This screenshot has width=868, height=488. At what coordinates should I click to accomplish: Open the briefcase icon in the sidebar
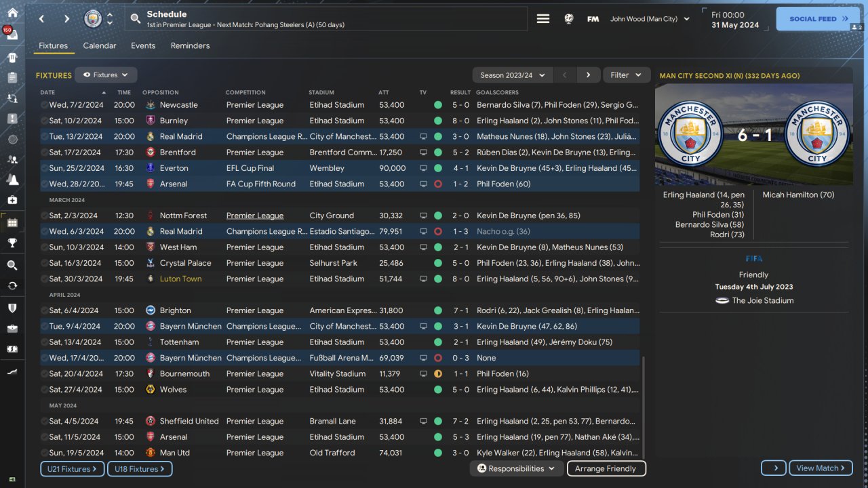coord(12,329)
